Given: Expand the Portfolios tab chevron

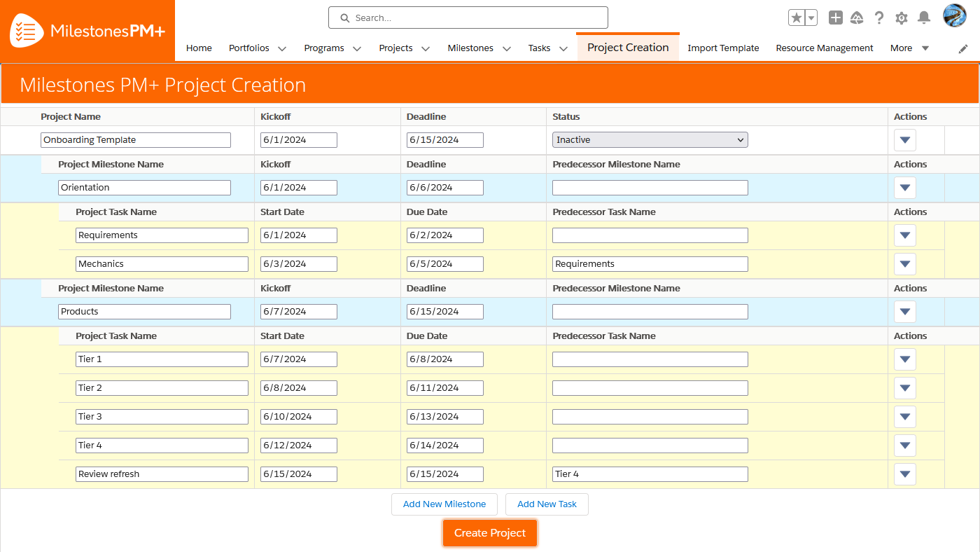Looking at the screenshot, I should (282, 48).
